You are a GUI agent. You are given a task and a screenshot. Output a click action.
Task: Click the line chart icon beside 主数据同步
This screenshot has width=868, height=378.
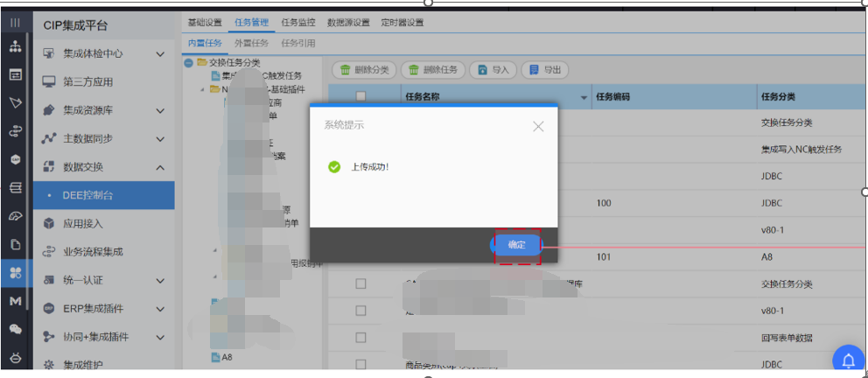coord(49,138)
